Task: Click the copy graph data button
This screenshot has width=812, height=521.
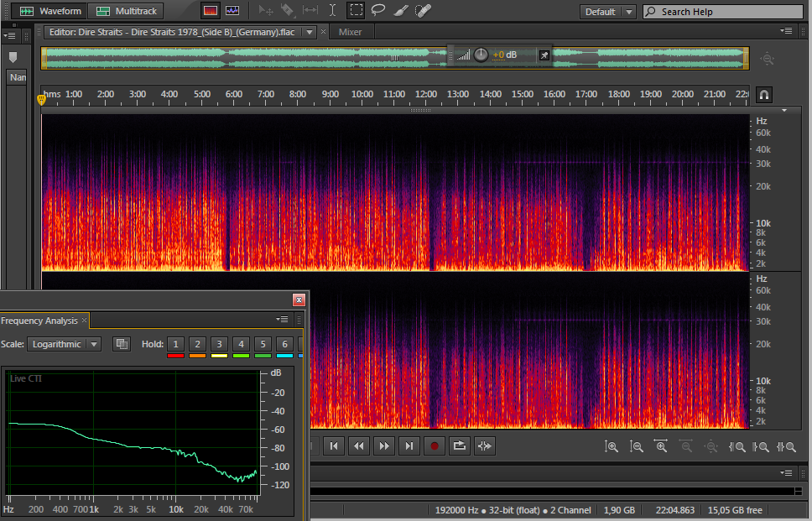Action: pyautogui.click(x=122, y=345)
